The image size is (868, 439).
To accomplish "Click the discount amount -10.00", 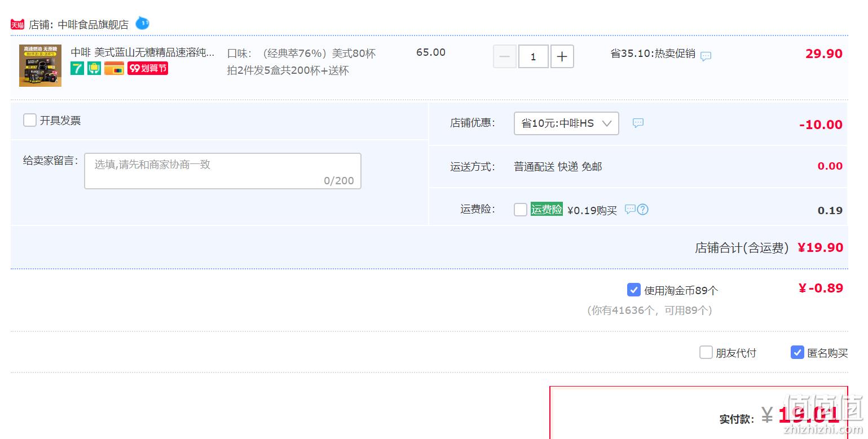I will coord(821,125).
